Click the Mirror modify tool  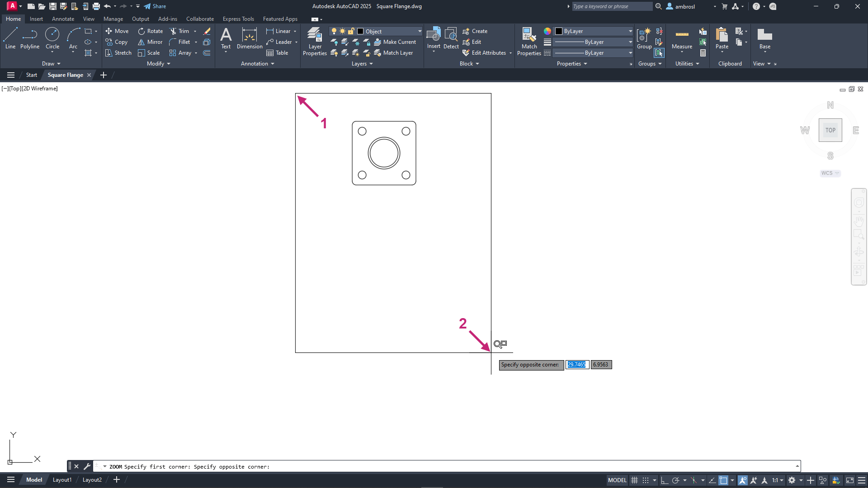(x=150, y=42)
